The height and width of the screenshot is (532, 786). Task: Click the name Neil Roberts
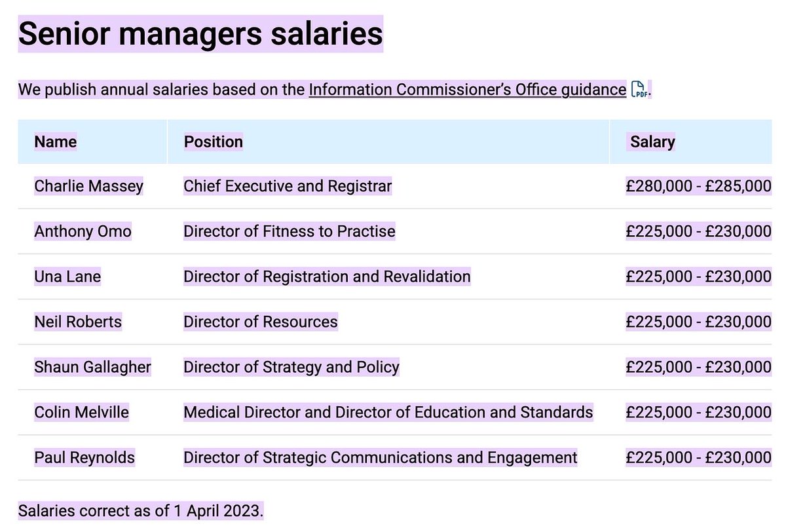pos(78,322)
